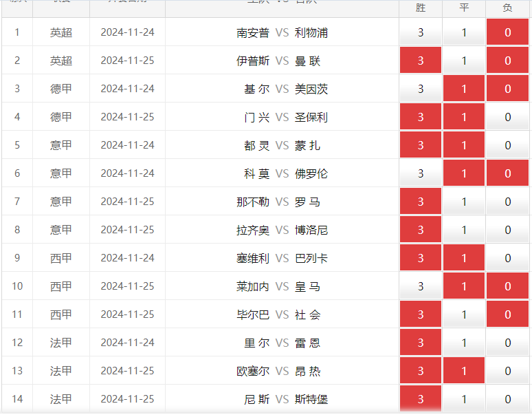Deselect draw (1) for 科莫 VS 佛罗伦

(x=464, y=173)
